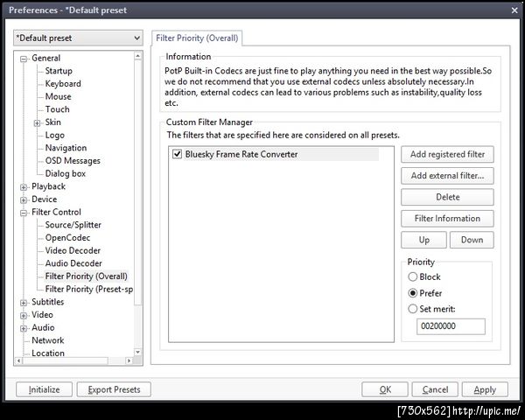This screenshot has height=420, width=525.
Task: Click the Apply button
Action: pyautogui.click(x=485, y=389)
